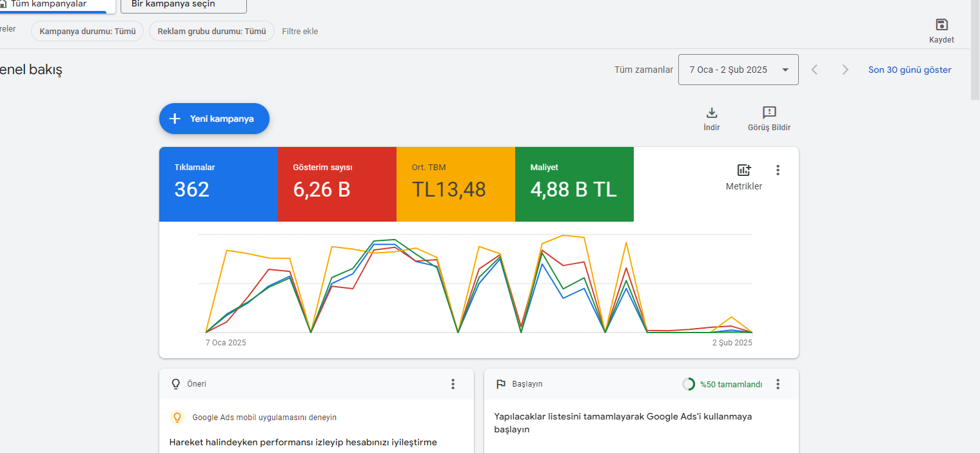Click the Kaydet save icon
The image size is (980, 453).
pos(941,25)
